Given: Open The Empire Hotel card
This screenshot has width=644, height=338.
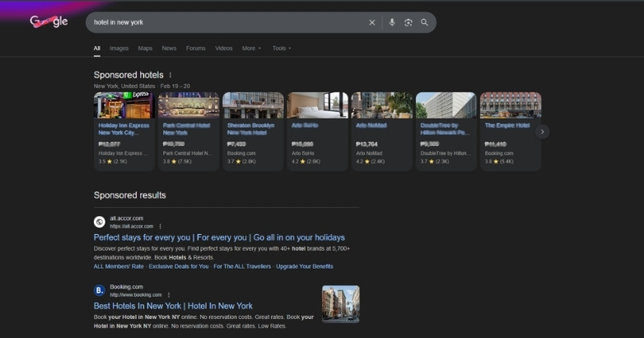Looking at the screenshot, I should [511, 131].
